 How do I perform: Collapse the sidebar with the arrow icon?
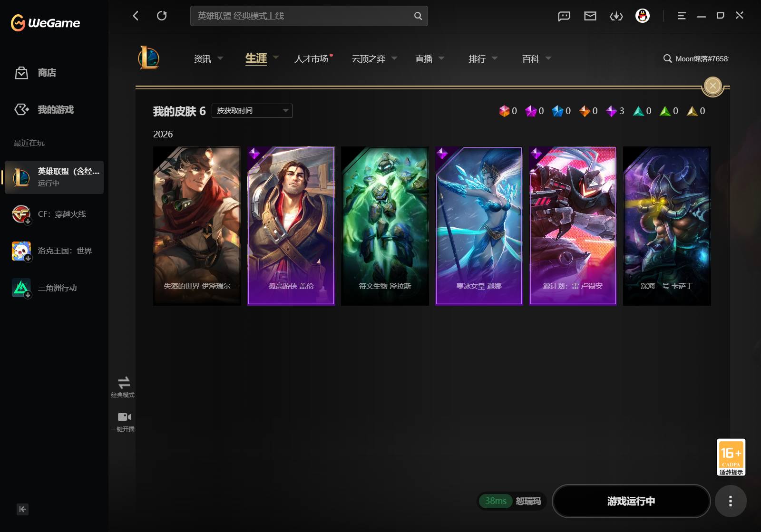pyautogui.click(x=22, y=509)
